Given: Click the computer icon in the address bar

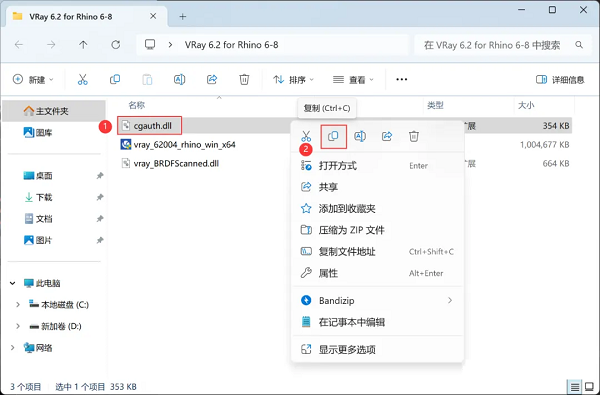Looking at the screenshot, I should 150,45.
